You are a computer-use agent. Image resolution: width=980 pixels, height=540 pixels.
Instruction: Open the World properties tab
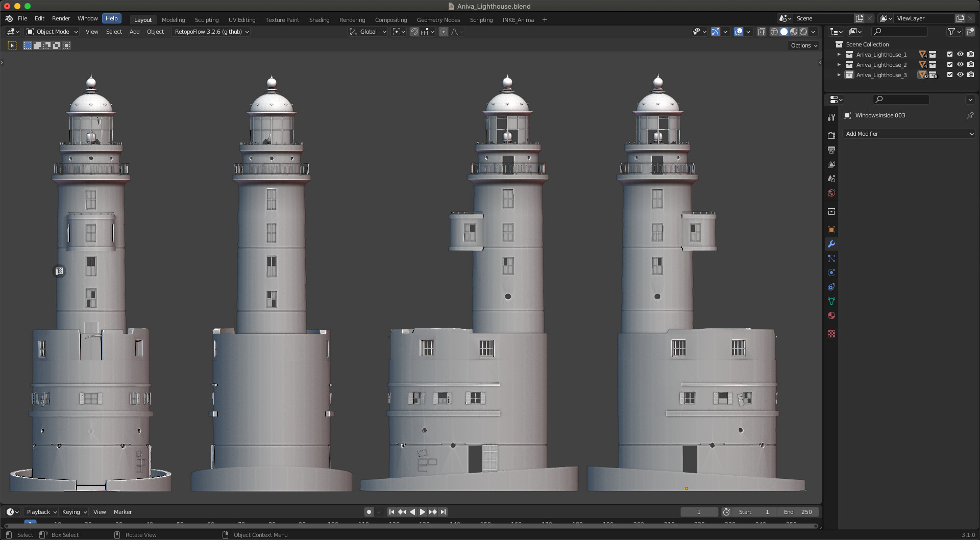pyautogui.click(x=831, y=193)
